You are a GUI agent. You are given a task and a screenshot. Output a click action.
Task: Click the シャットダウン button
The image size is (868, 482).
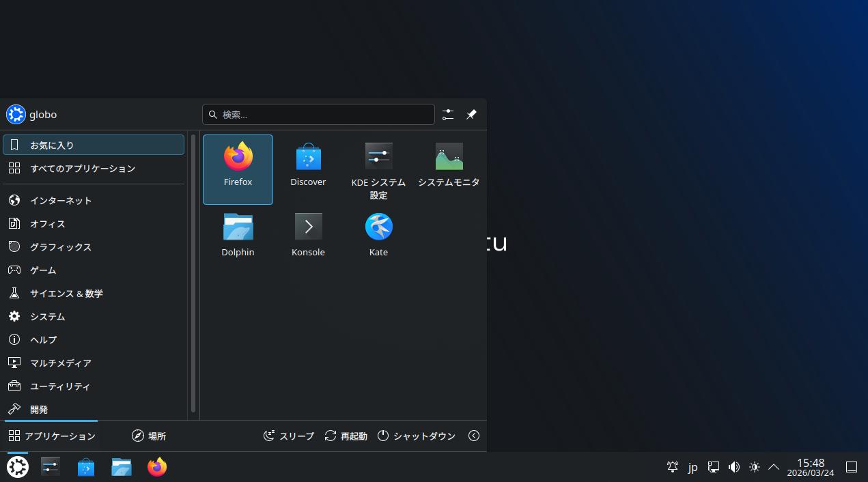click(x=417, y=436)
